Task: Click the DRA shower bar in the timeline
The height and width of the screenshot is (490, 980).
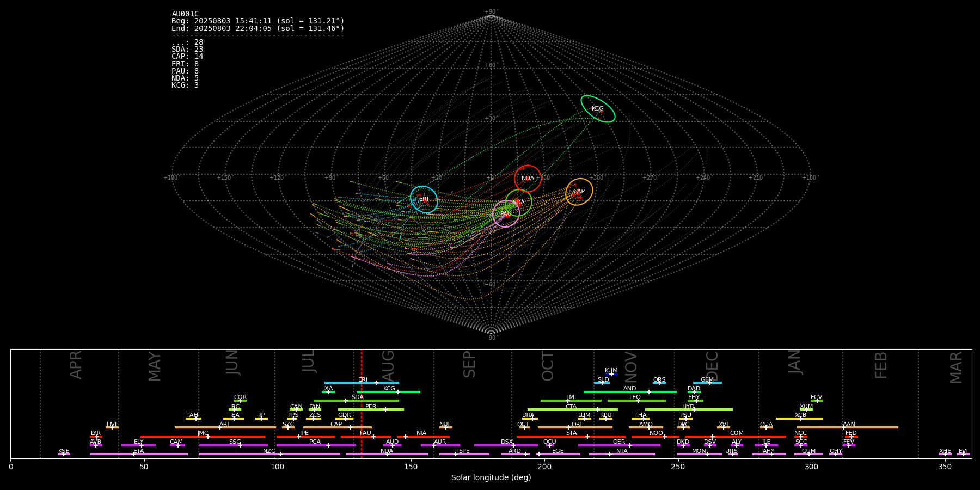Action: tap(530, 419)
